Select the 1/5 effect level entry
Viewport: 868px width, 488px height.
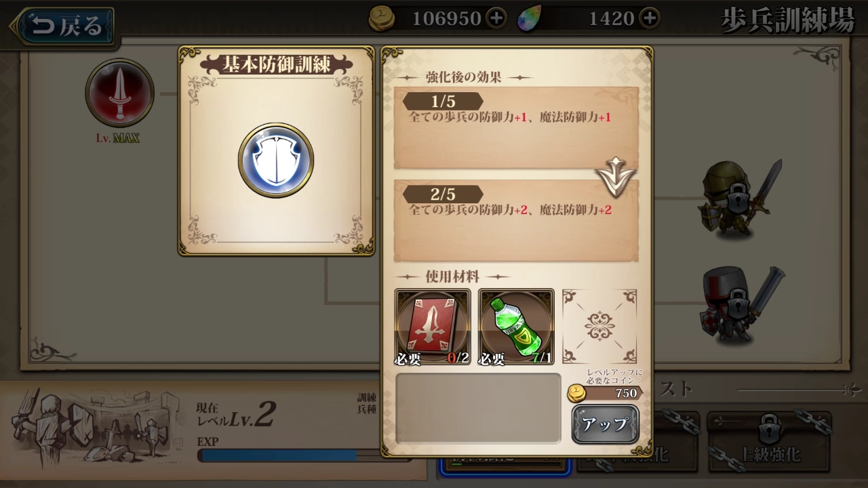tap(516, 128)
